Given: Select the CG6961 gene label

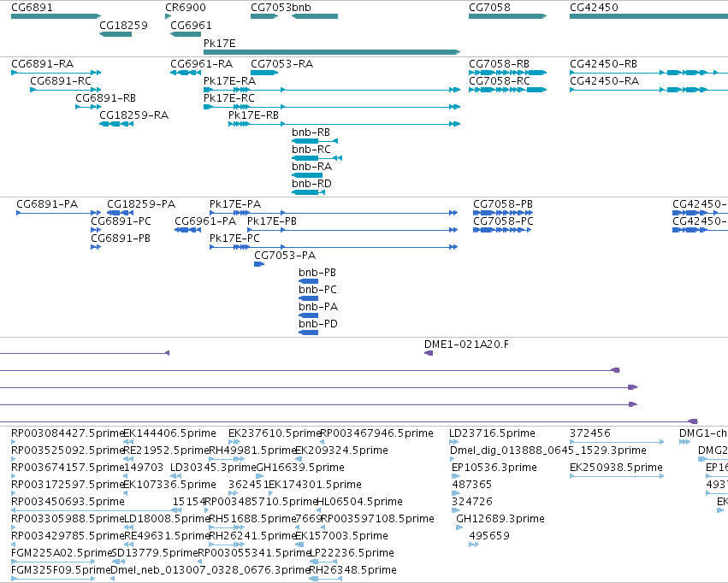Looking at the screenshot, I should pos(191,25).
